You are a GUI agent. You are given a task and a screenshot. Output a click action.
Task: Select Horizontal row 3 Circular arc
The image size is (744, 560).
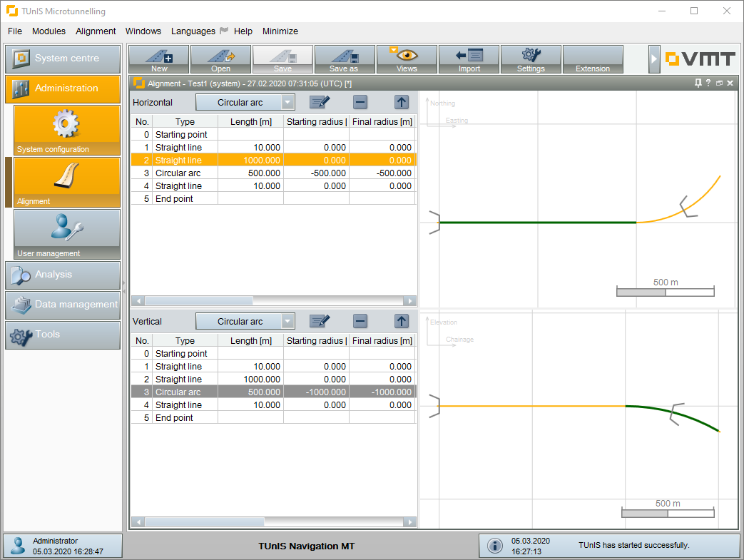point(273,173)
